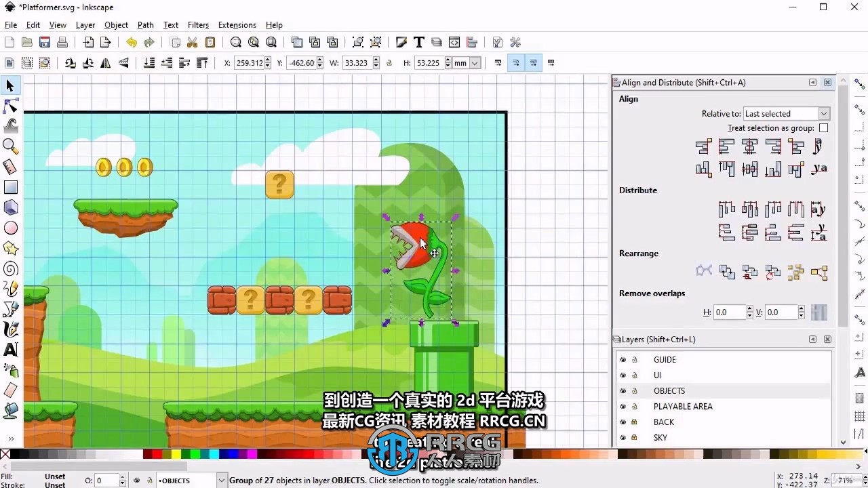
Task: Select the SKY layer name
Action: pyautogui.click(x=660, y=438)
